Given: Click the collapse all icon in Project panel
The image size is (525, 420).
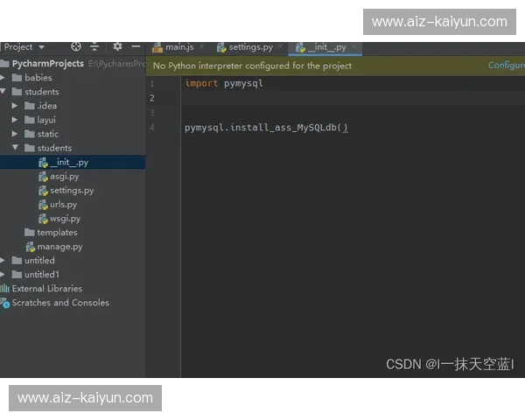Looking at the screenshot, I should (x=94, y=47).
